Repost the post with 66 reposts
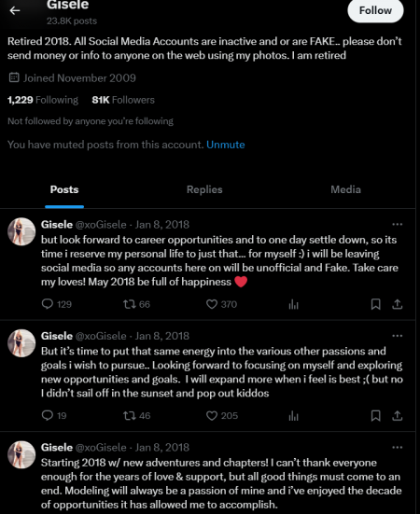Screen dimensions: 420x514 click(x=129, y=304)
